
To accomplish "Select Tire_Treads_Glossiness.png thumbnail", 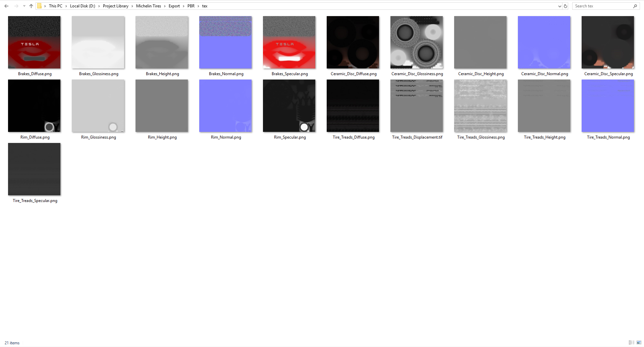I will pyautogui.click(x=480, y=106).
